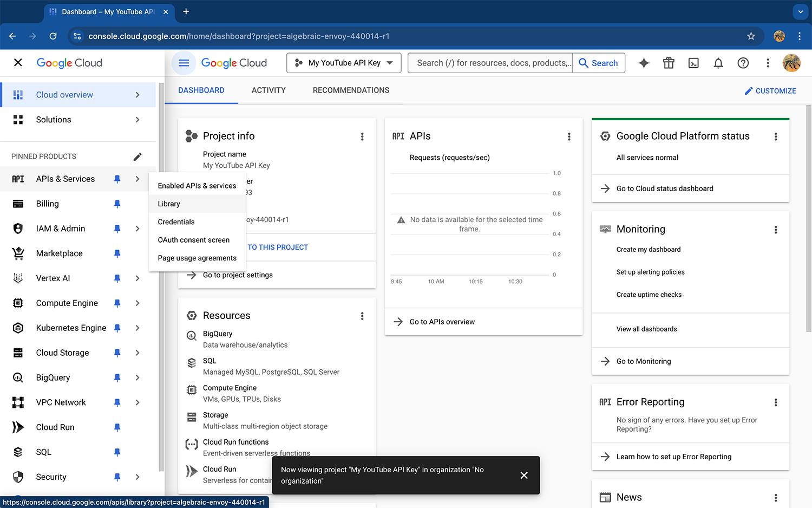The image size is (812, 508).
Task: Open Chrome browser menu
Action: pyautogui.click(x=800, y=36)
